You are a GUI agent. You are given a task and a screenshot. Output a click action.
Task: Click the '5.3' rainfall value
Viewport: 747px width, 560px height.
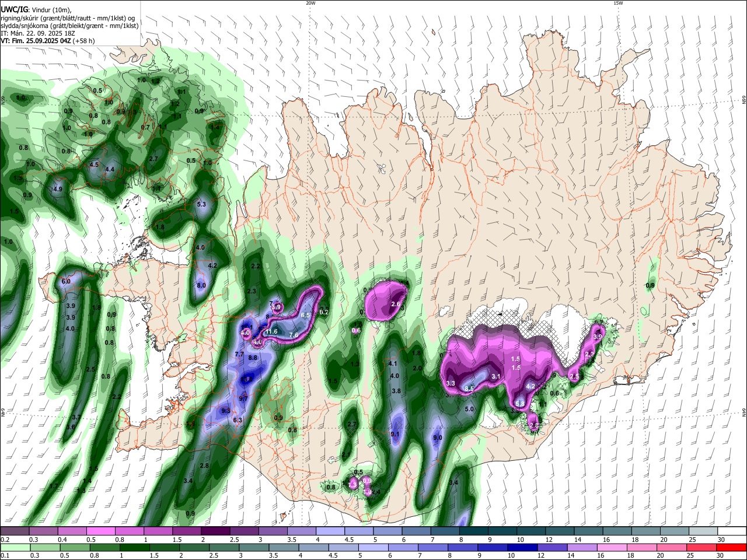202,204
